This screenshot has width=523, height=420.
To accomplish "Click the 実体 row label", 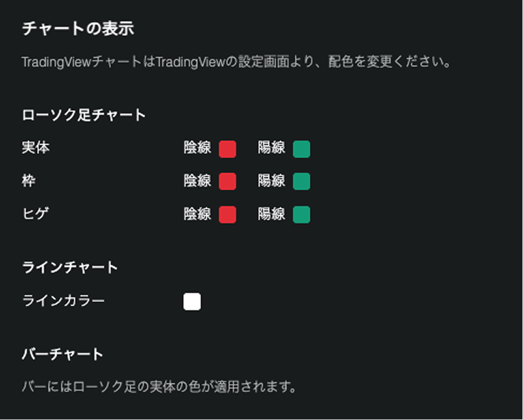I will [x=36, y=148].
